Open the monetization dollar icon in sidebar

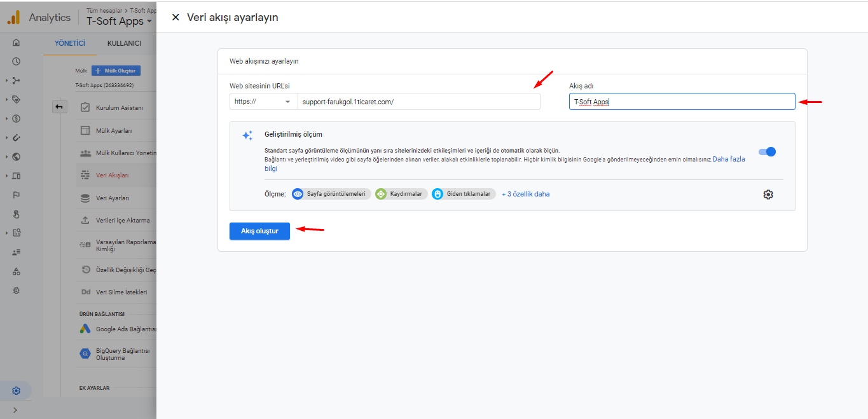click(x=17, y=118)
